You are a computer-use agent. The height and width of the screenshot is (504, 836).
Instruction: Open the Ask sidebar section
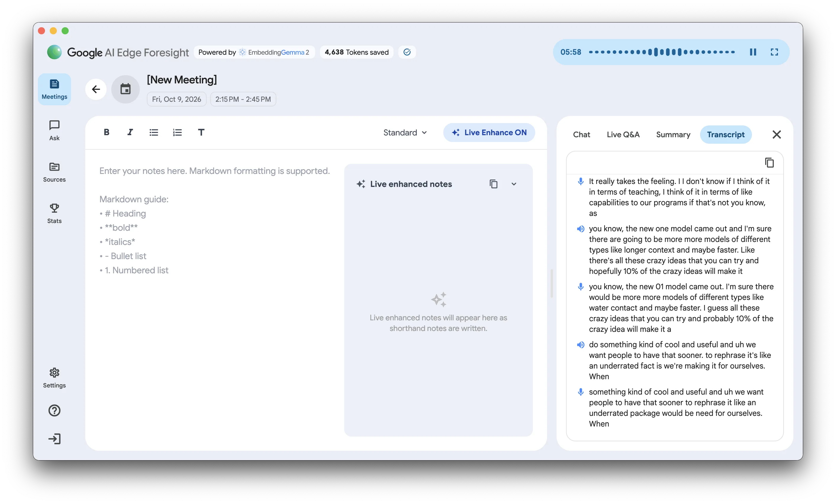[54, 130]
